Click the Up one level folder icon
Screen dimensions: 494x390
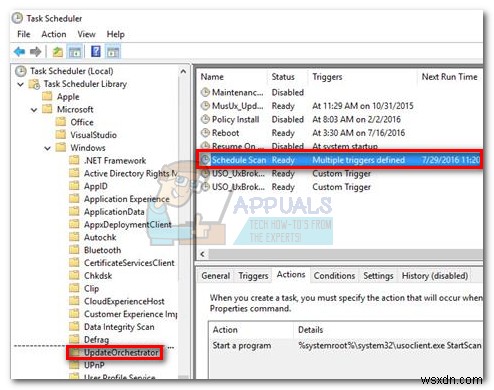point(58,52)
